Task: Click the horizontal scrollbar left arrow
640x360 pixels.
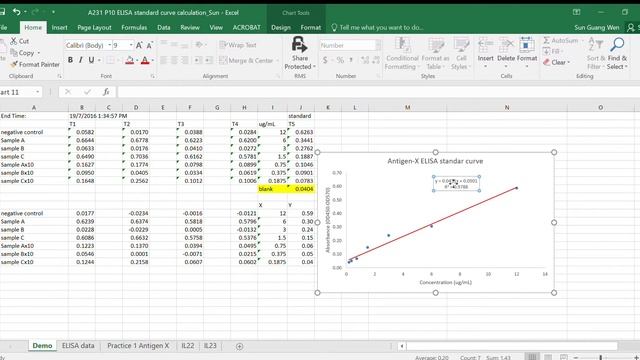Action: tap(402, 346)
